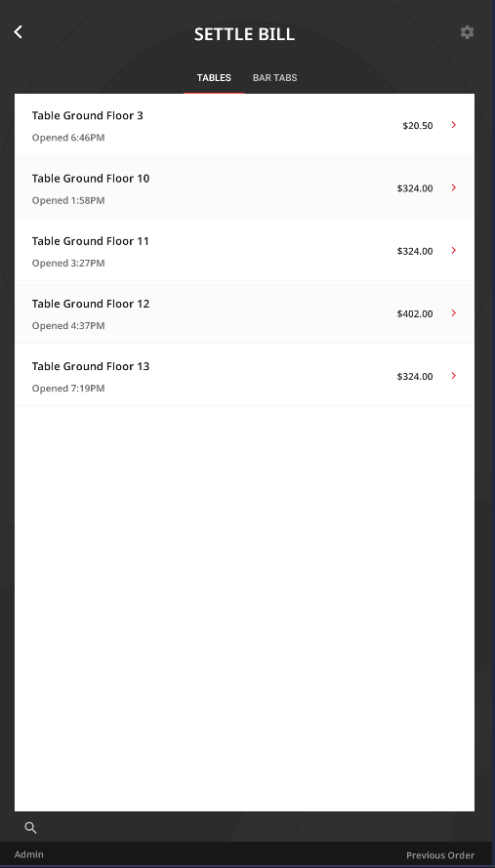
Task: Go back using the top-left arrow
Action: click(19, 32)
